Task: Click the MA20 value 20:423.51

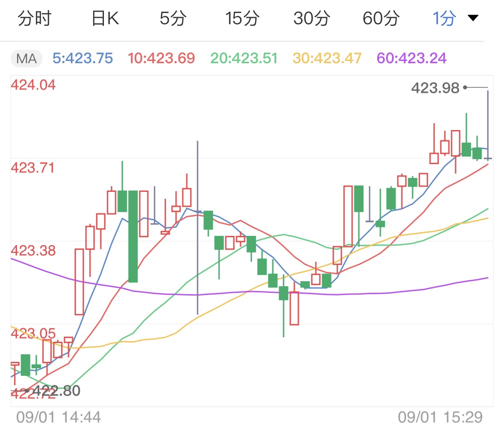Action: coord(244,59)
